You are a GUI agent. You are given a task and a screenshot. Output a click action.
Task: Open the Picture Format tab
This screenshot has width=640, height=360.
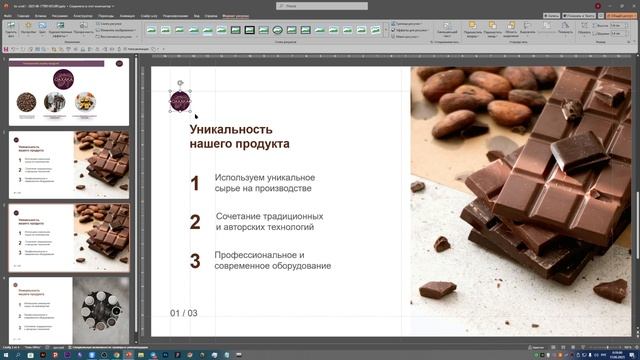click(236, 16)
